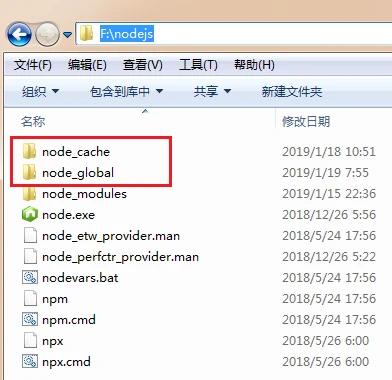Click the F:\nodejs address bar path
The width and height of the screenshot is (392, 380).
tap(127, 34)
